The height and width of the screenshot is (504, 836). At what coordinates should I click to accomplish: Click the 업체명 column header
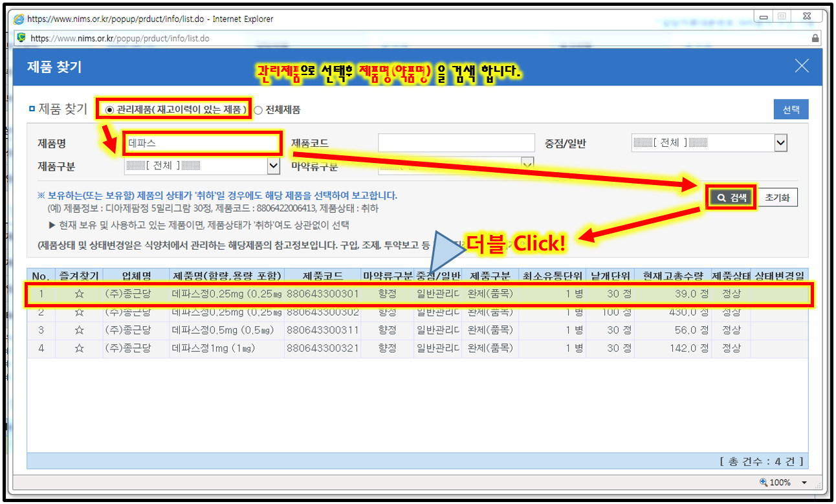136,276
